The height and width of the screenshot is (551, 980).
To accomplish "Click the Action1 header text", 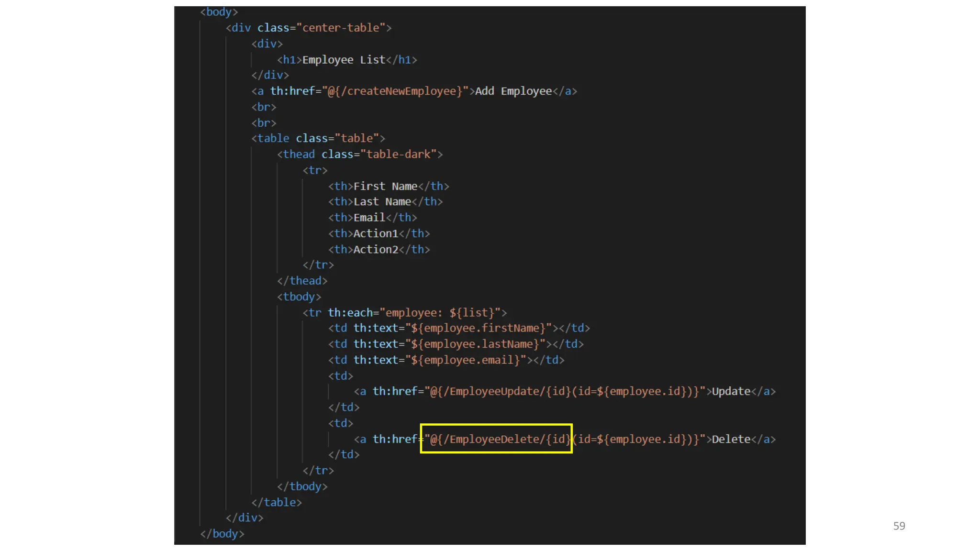I will coord(376,233).
